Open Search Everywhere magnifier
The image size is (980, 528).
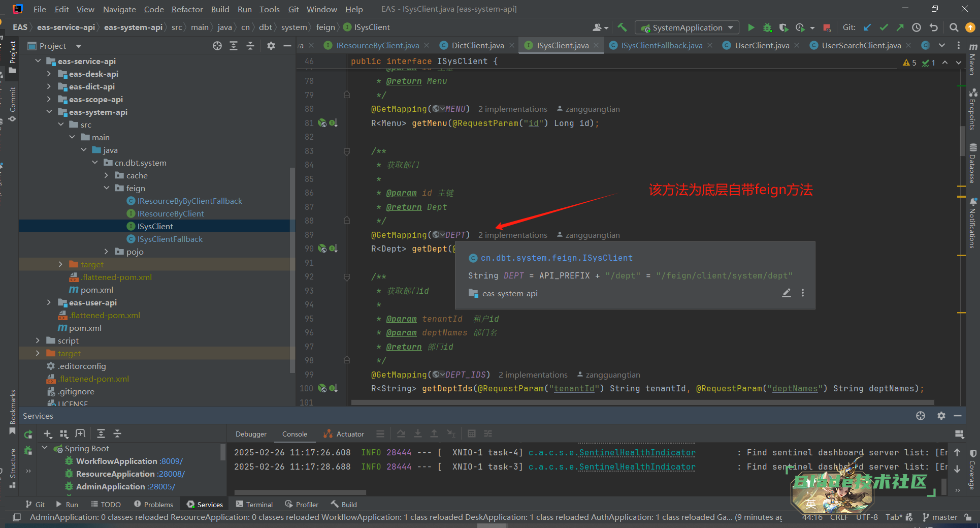[x=954, y=27]
